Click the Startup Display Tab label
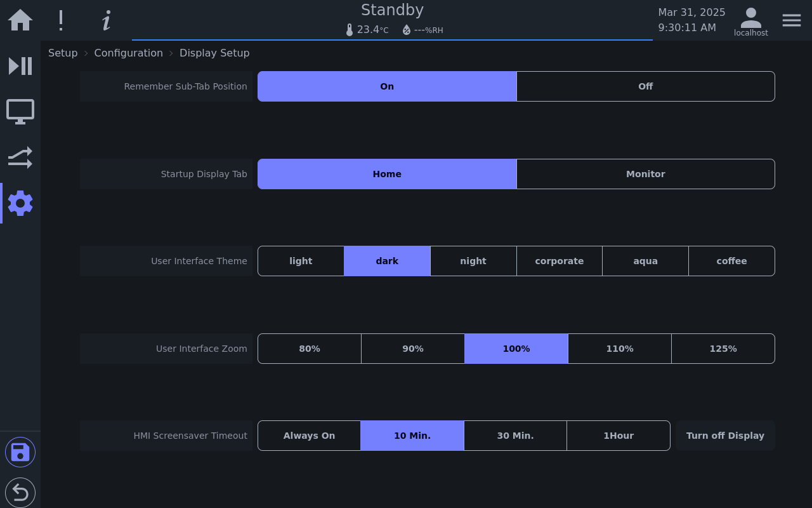The image size is (812, 508). pyautogui.click(x=204, y=174)
